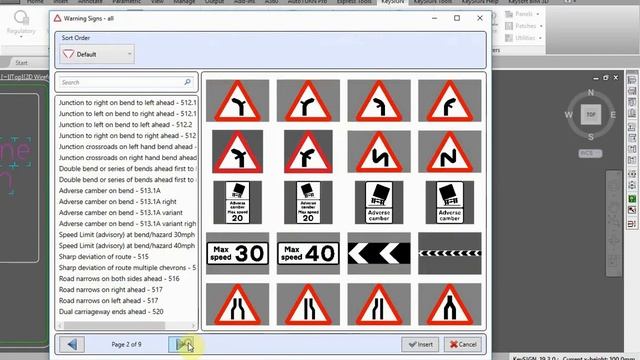Select 'Adverse camber on bend - 513.1A' row
The image size is (640, 360).
coord(109,191)
